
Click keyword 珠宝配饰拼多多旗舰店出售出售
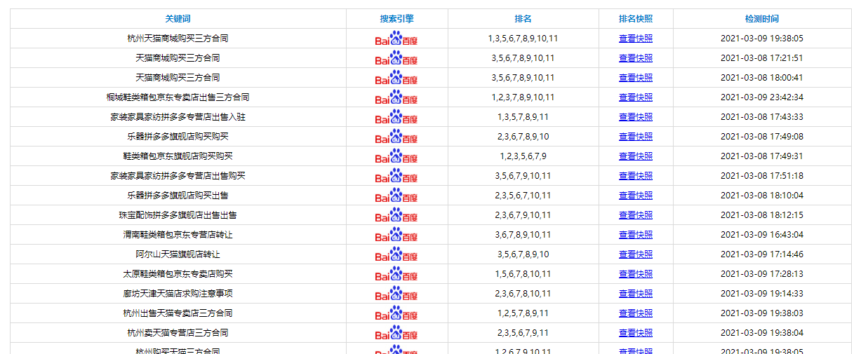tap(178, 215)
